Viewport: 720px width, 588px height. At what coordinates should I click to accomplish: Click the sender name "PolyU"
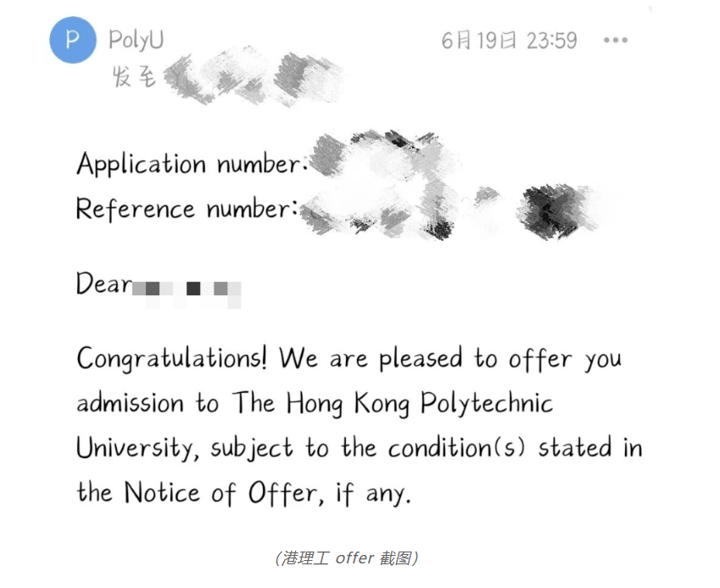[x=137, y=40]
